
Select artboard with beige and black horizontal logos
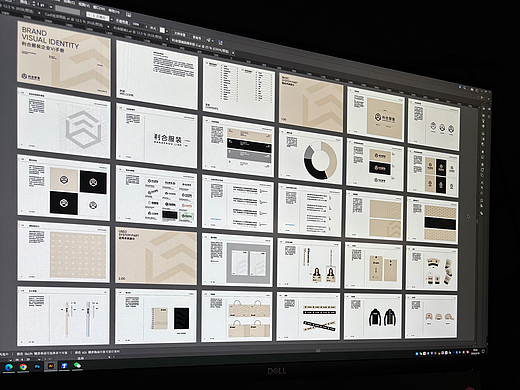point(375,165)
